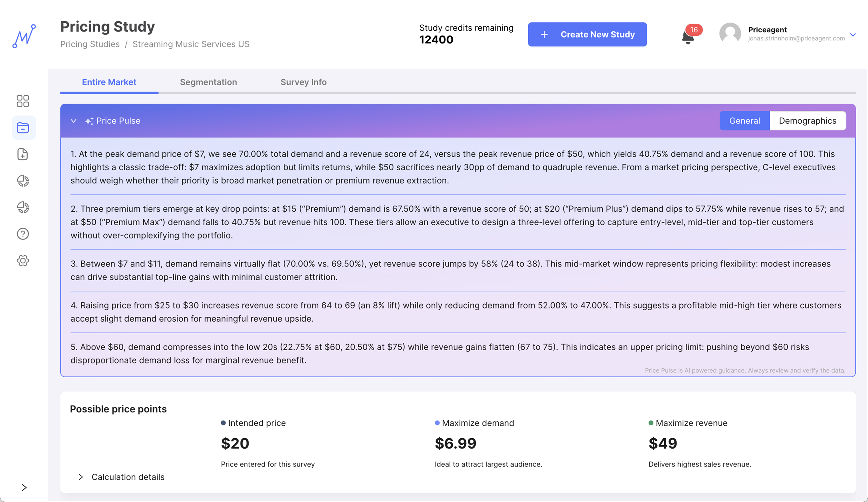Click the user avatar picture
This screenshot has height=502, width=868.
coord(730,34)
